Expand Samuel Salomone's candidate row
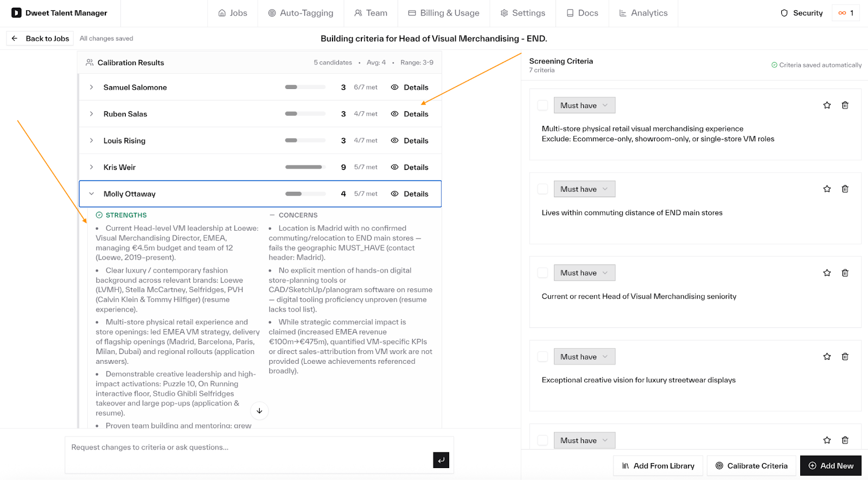The image size is (868, 480). pyautogui.click(x=92, y=87)
